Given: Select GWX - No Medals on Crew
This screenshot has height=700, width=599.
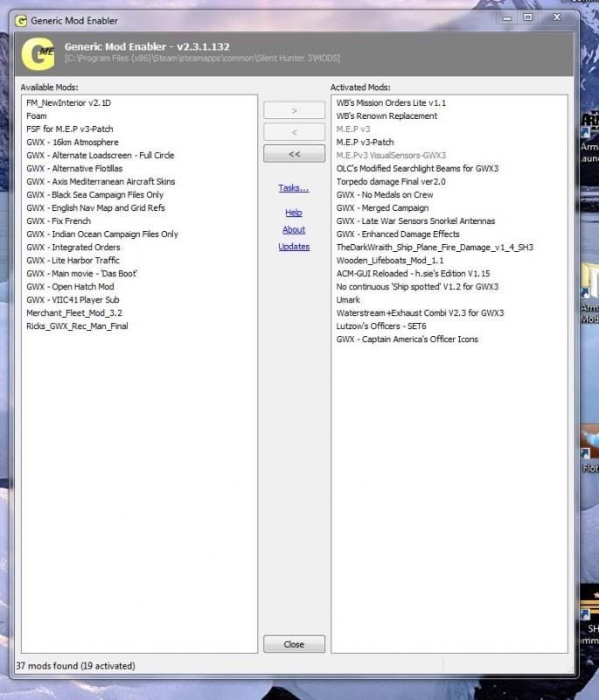Looking at the screenshot, I should click(x=385, y=194).
